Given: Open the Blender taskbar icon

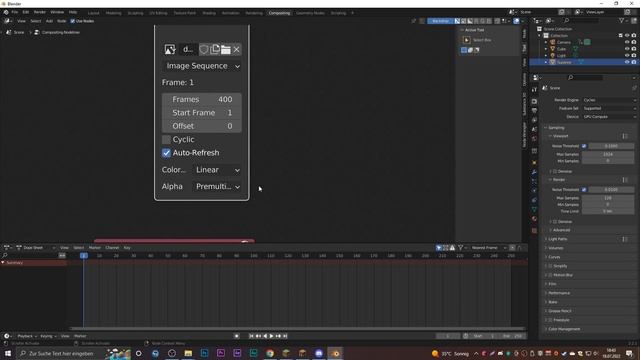Looking at the screenshot, I should click(x=335, y=353).
